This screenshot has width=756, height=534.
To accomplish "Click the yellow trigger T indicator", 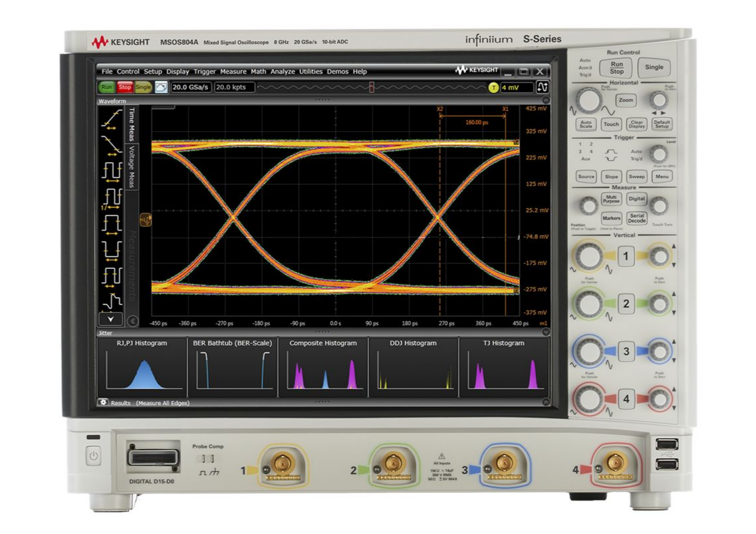I will pyautogui.click(x=493, y=87).
